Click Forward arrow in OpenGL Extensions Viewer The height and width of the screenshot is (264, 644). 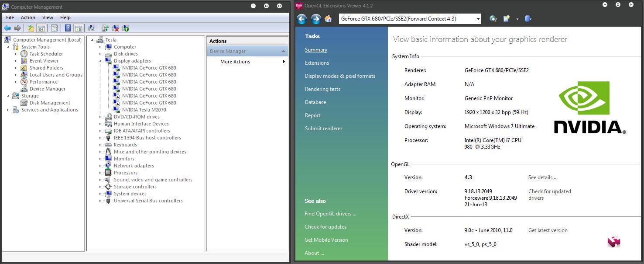(316, 19)
